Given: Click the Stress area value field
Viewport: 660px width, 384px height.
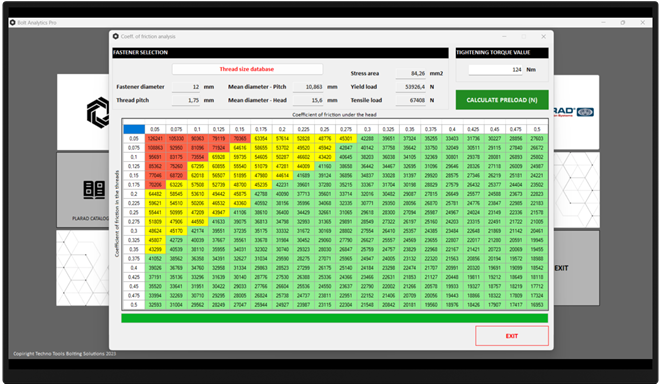Looking at the screenshot, I should 411,73.
